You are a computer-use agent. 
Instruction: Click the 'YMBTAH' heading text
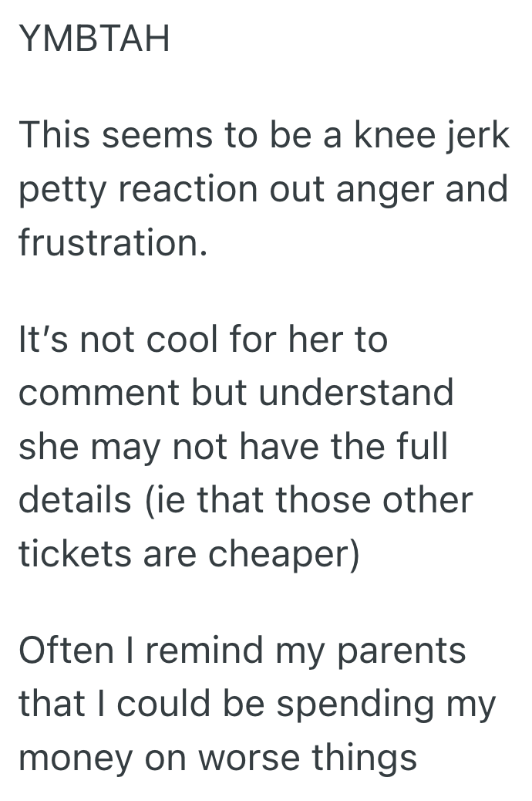tap(94, 39)
